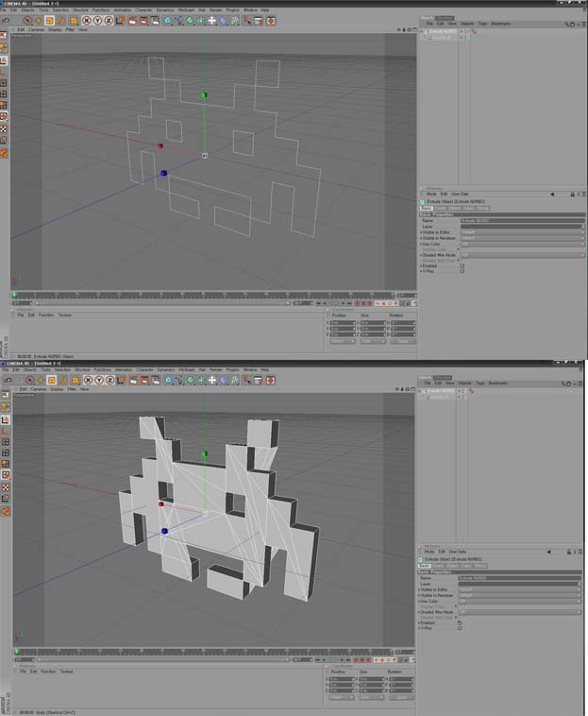The width and height of the screenshot is (588, 716).
Task: Click the top timeline frame ruler
Action: pos(204,295)
